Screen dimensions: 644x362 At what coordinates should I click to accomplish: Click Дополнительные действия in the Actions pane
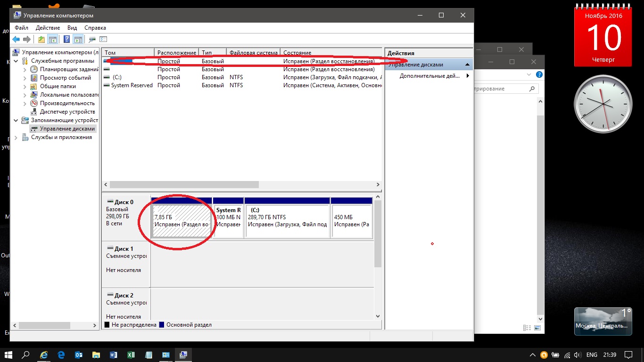(x=429, y=76)
